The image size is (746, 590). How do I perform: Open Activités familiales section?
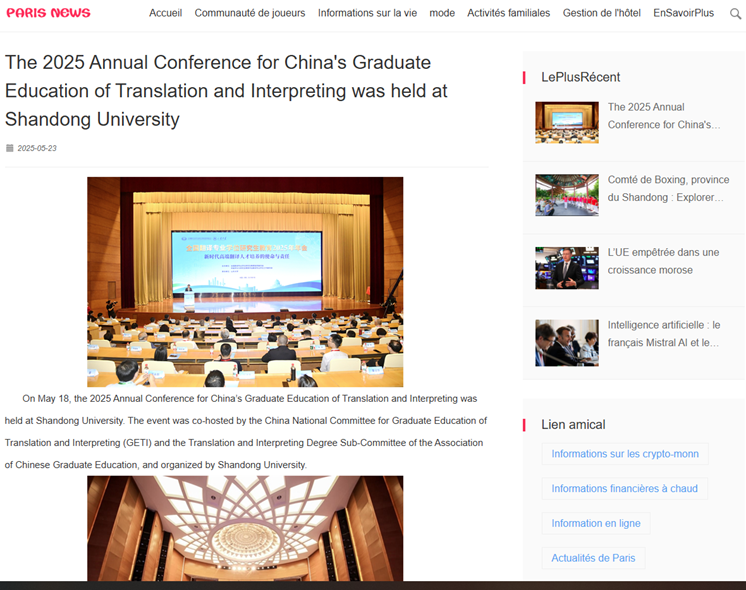tap(508, 13)
